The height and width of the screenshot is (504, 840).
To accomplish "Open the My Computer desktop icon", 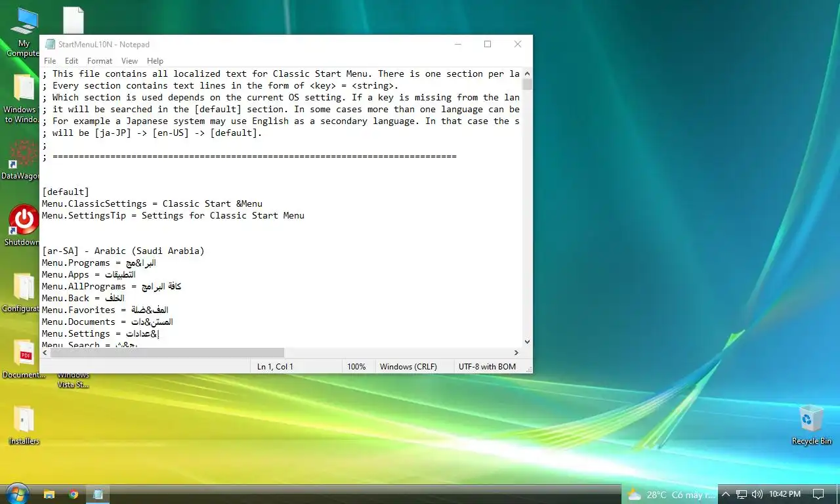I will pos(24,31).
